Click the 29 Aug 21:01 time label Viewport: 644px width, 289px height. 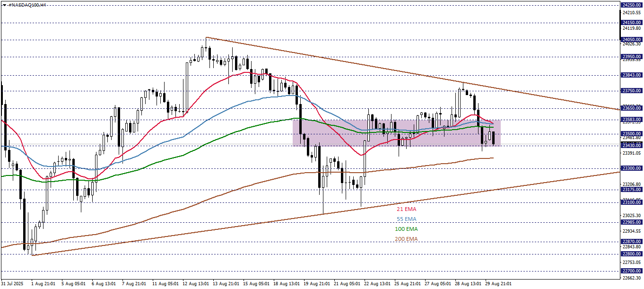click(498, 284)
